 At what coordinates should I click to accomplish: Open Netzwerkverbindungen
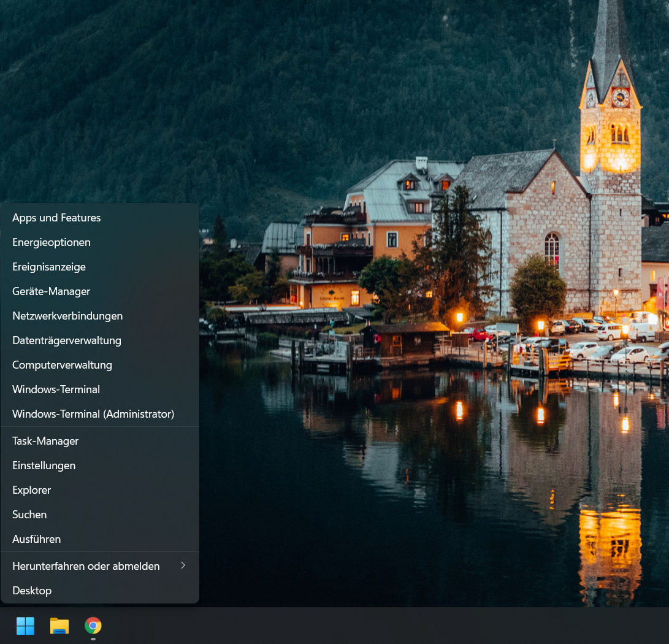pos(101,316)
